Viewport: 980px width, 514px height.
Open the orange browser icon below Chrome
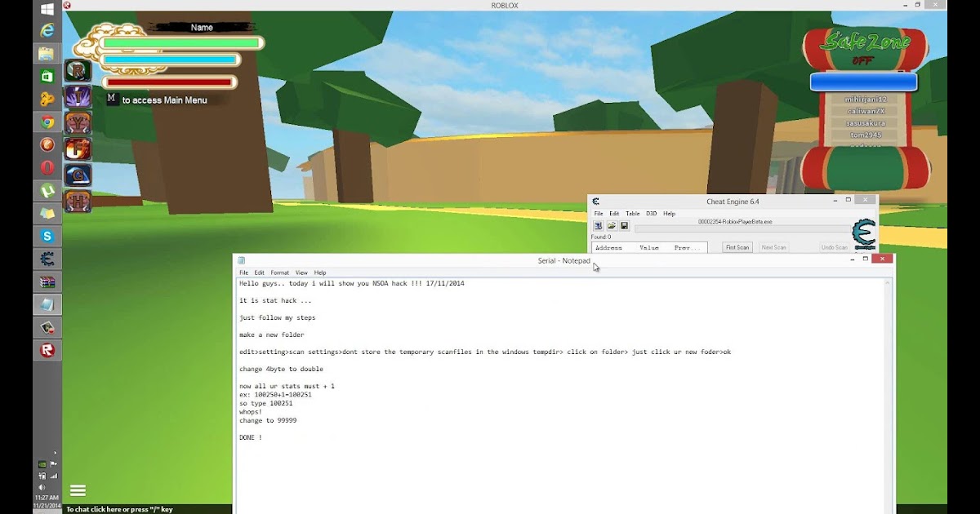pos(47,144)
